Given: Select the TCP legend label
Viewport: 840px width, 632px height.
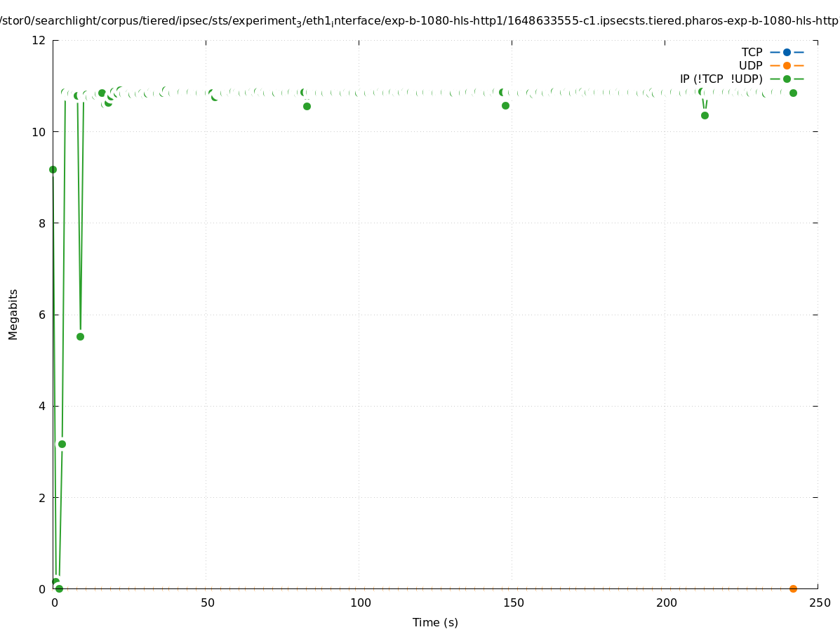Looking at the screenshot, I should click(x=752, y=53).
